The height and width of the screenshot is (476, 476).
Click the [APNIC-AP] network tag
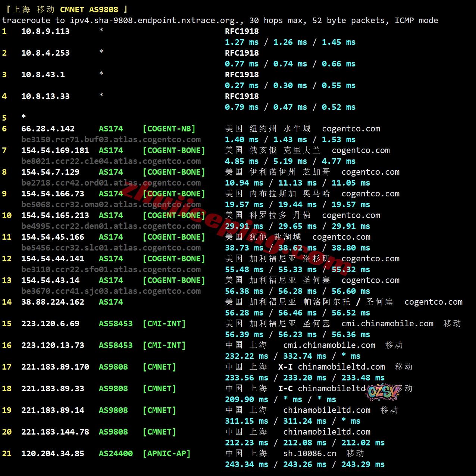[x=166, y=454]
